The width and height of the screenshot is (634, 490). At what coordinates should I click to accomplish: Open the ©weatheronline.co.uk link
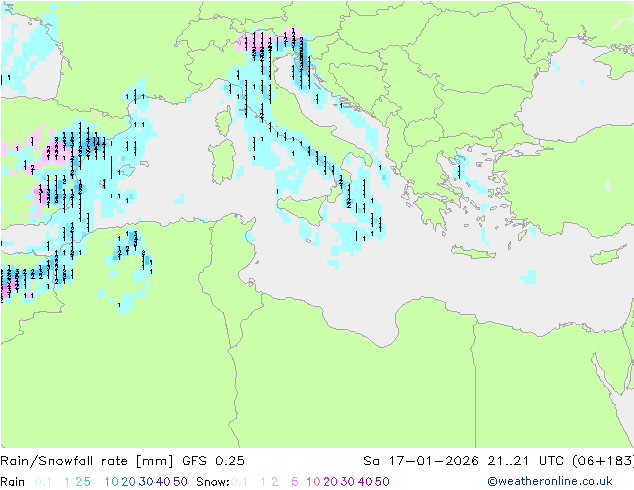(x=550, y=481)
